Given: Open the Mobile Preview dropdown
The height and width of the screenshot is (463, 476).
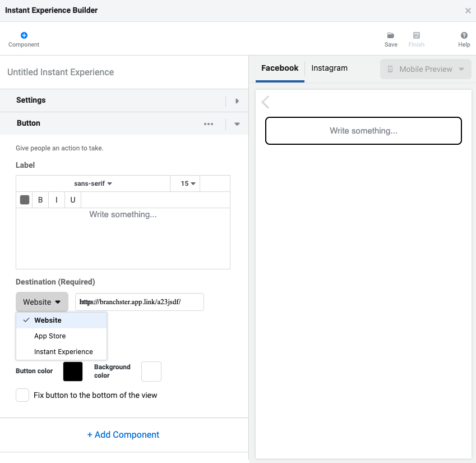Looking at the screenshot, I should pos(426,69).
